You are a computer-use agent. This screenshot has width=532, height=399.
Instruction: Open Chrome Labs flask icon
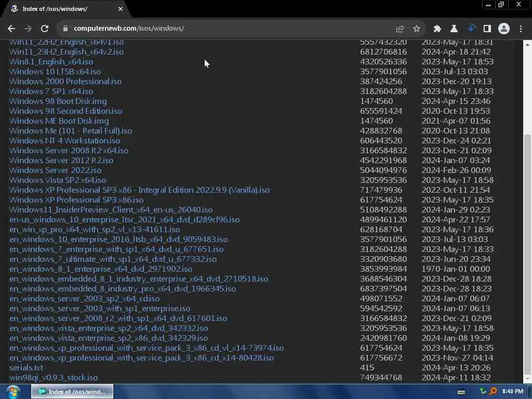pyautogui.click(x=454, y=29)
